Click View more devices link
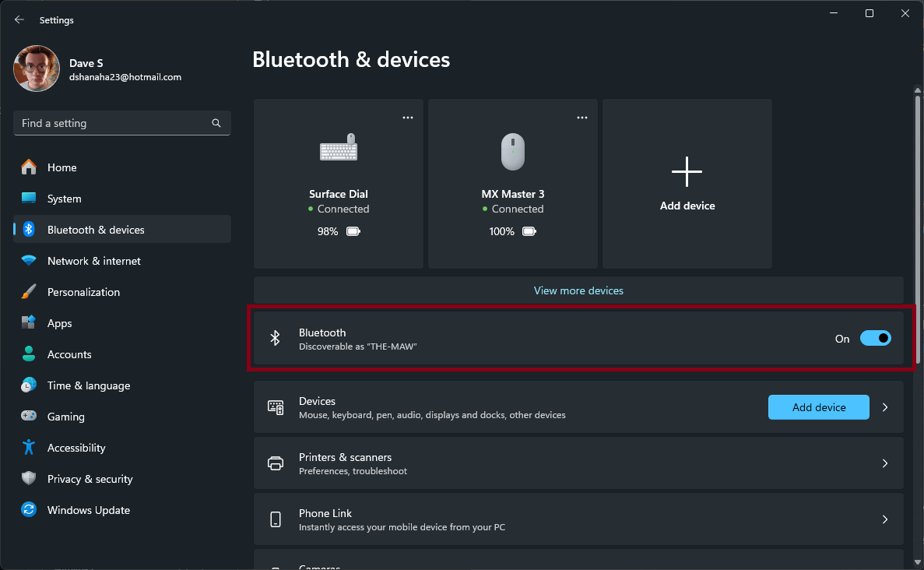Screen dimensions: 924x570 (578, 291)
